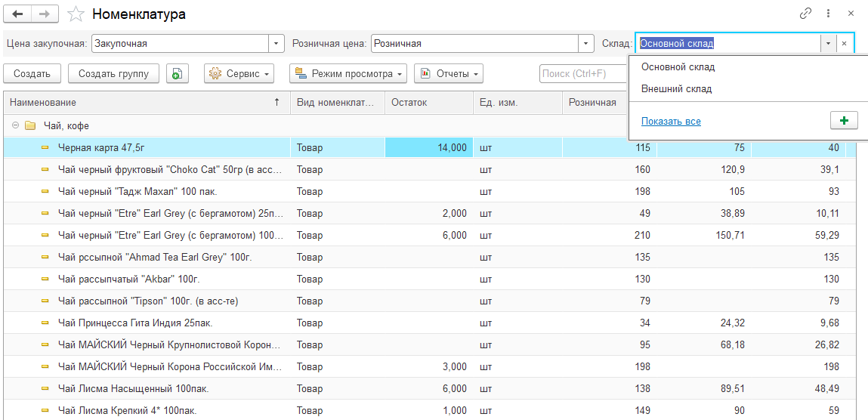The width and height of the screenshot is (868, 420).
Task: Open the Режим просмотра dropdown
Action: click(x=348, y=73)
